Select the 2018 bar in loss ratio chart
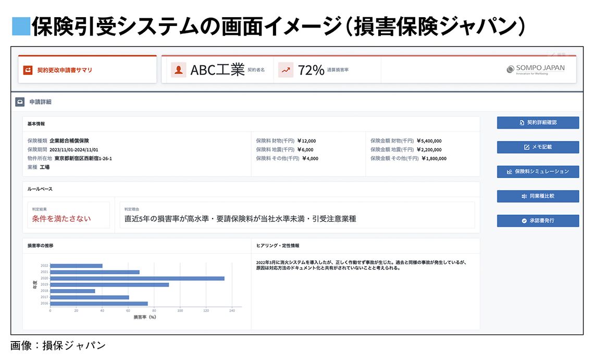Viewport: 594px width, 364px height. [x=72, y=291]
